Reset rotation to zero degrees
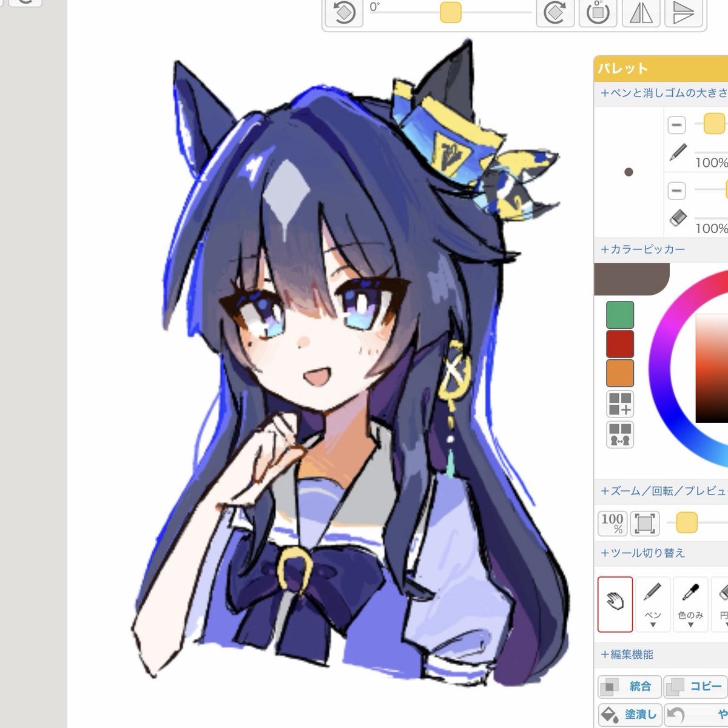728x728 pixels. pos(598,12)
